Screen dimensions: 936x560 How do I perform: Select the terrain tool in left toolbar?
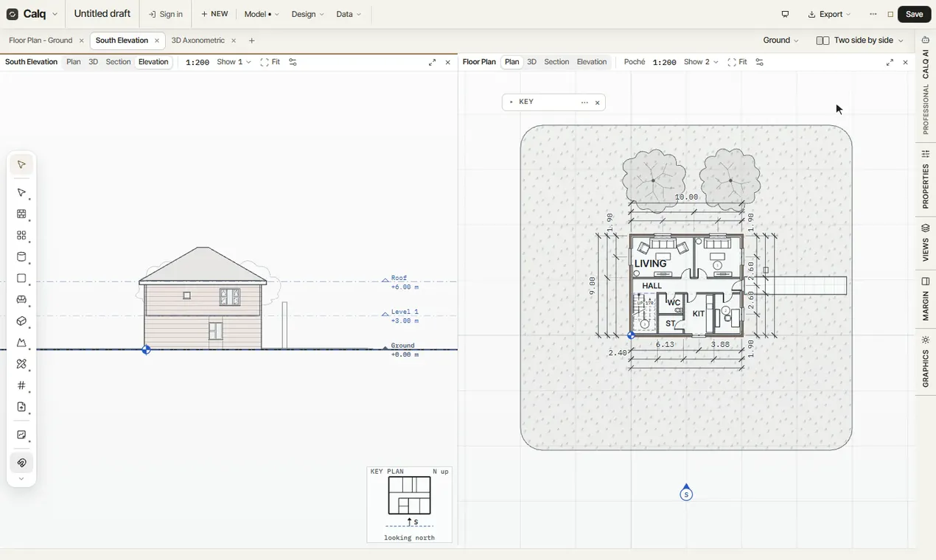tap(21, 343)
